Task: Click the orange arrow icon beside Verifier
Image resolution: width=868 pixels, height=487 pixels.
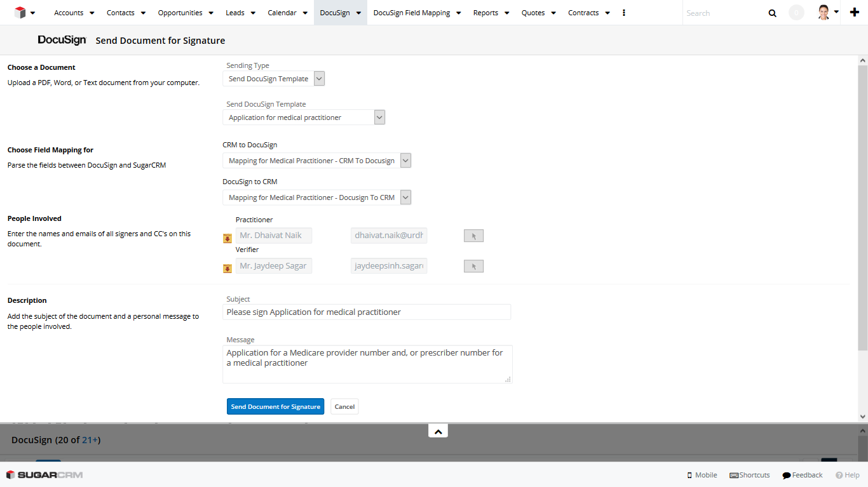Action: point(227,269)
